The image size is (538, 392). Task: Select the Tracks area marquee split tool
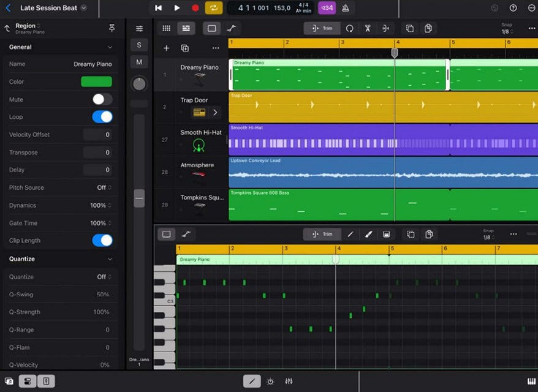(385, 28)
